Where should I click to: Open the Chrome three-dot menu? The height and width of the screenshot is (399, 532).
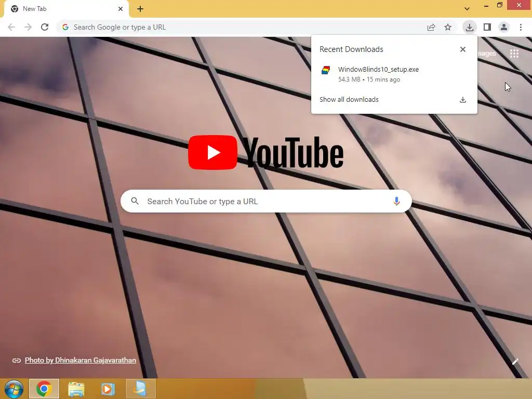521,27
